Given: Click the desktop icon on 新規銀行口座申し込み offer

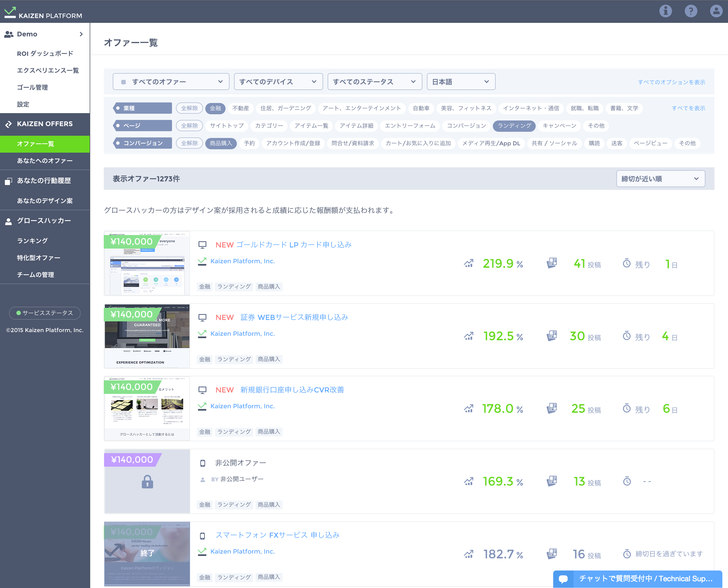Looking at the screenshot, I should point(202,390).
